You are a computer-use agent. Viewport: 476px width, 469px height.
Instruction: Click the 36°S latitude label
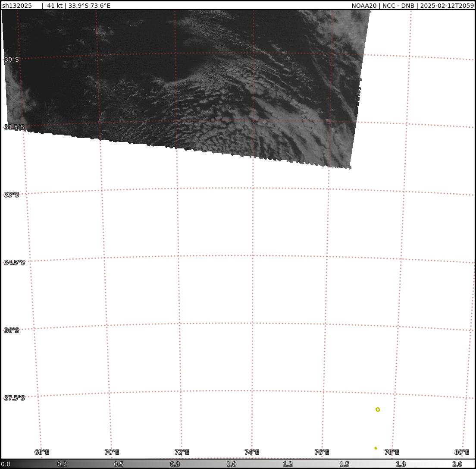12,330
